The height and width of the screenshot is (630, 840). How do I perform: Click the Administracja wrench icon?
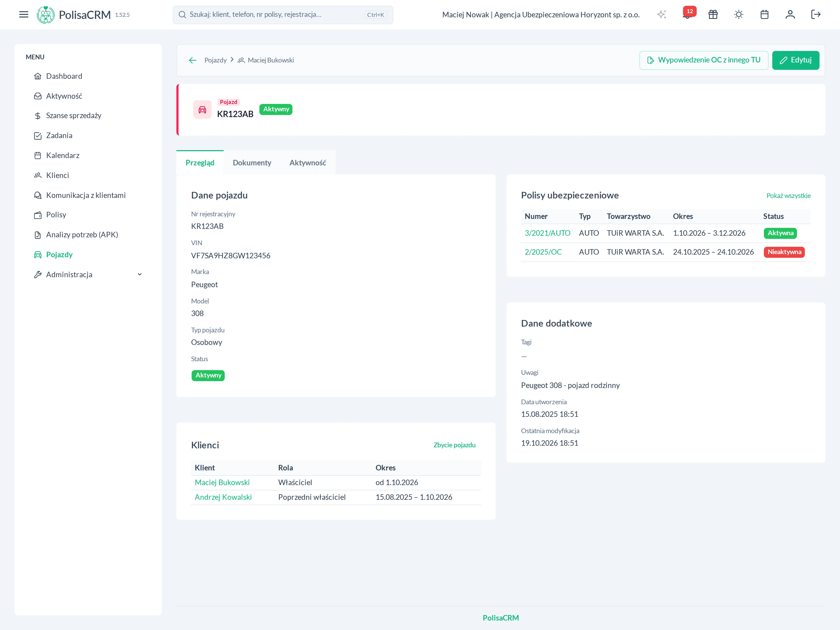point(38,275)
